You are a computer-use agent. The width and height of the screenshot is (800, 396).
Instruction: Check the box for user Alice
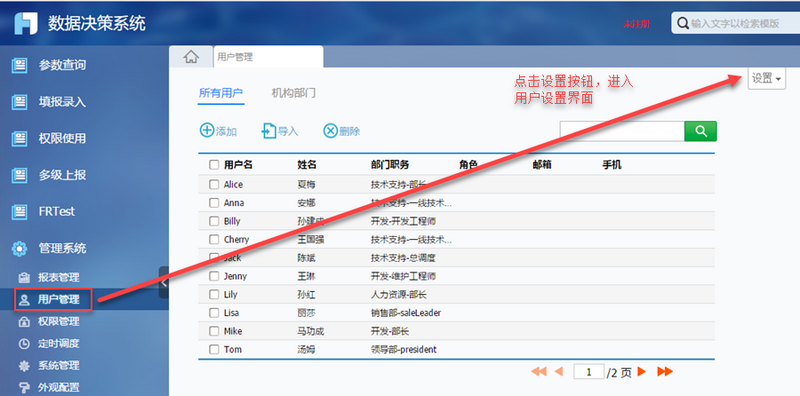pyautogui.click(x=214, y=184)
